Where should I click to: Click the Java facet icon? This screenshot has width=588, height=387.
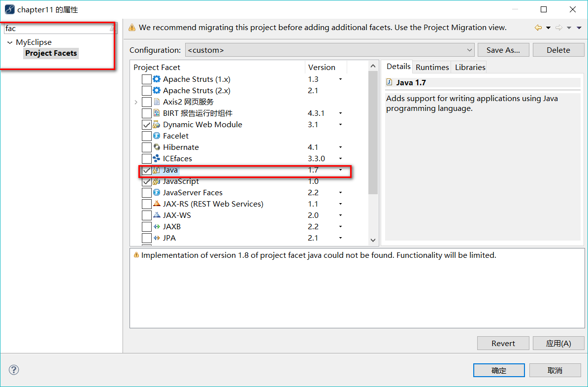[x=157, y=170]
